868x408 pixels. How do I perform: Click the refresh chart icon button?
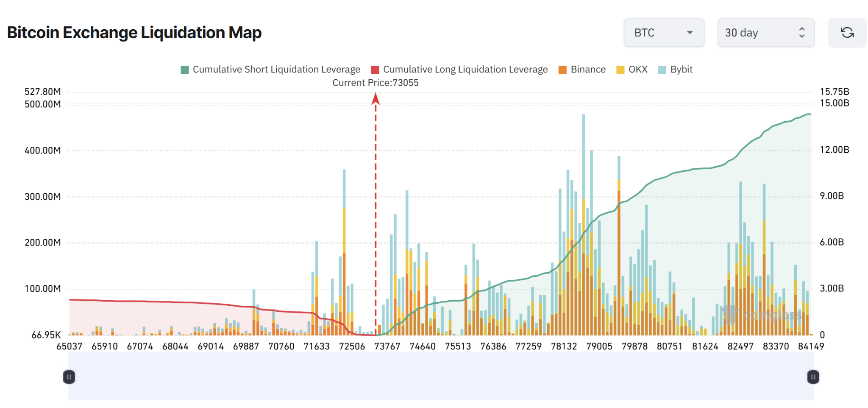pyautogui.click(x=847, y=33)
